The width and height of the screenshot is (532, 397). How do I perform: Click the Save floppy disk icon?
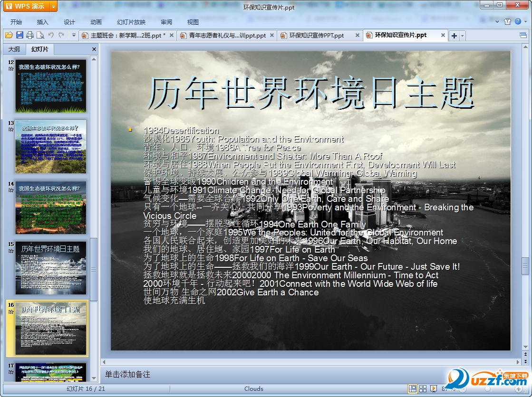tap(19, 35)
